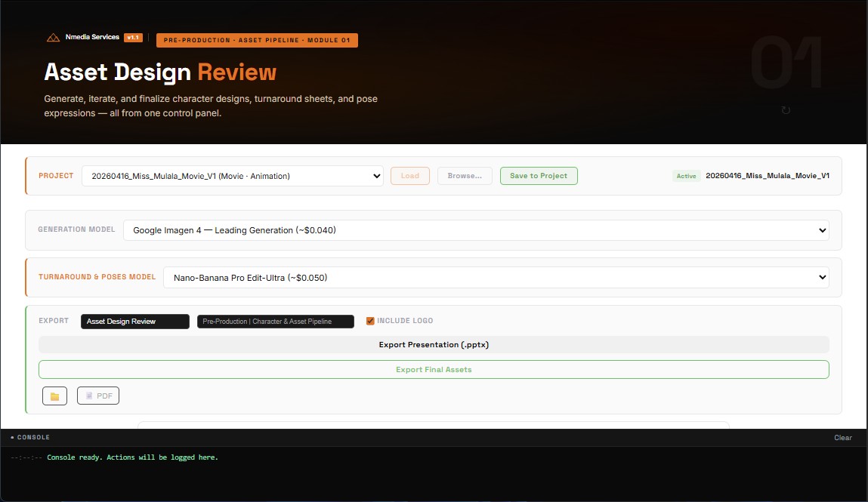Image resolution: width=868 pixels, height=502 pixels.
Task: Click the refresh icon under the 01
Action: click(x=786, y=110)
